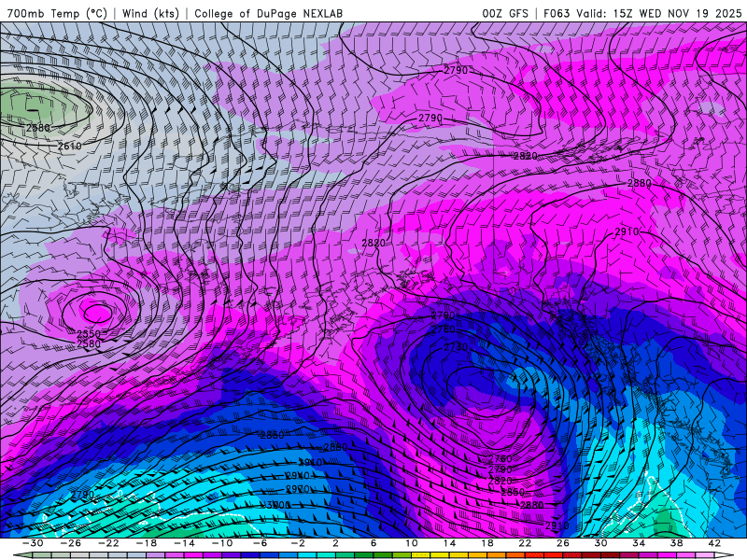This screenshot has width=747, height=560.
Task: Click the 2730 contour label
Action: (x=456, y=347)
